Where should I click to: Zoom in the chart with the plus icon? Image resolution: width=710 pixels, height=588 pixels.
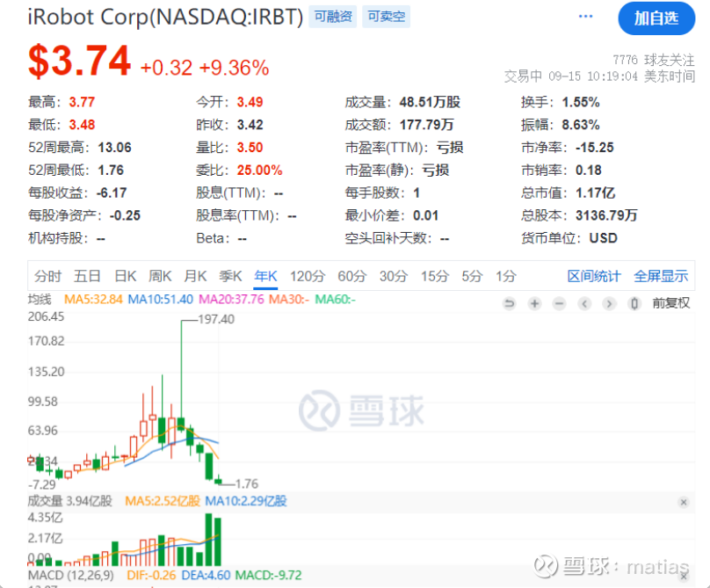click(534, 303)
